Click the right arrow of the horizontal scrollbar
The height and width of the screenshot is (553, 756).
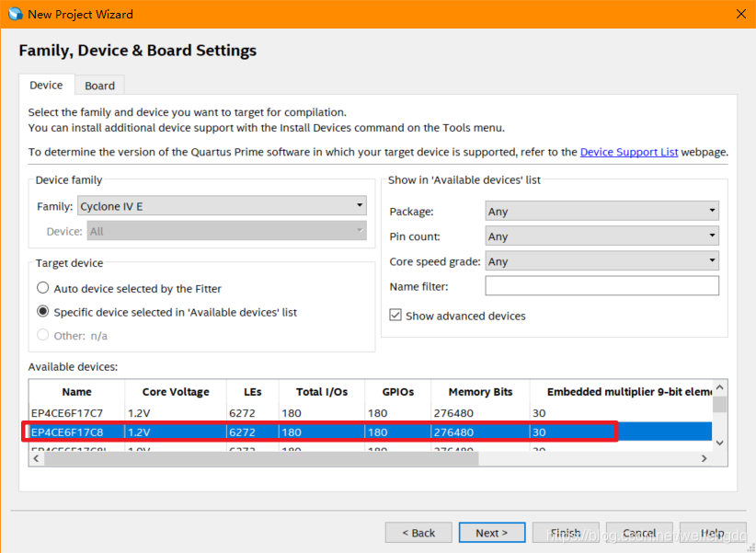(x=704, y=458)
